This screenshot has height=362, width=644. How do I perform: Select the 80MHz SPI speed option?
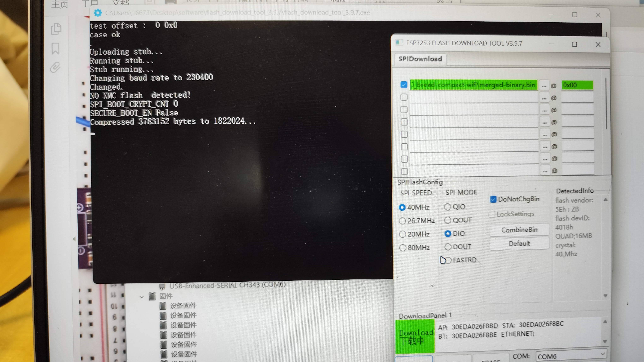click(402, 248)
